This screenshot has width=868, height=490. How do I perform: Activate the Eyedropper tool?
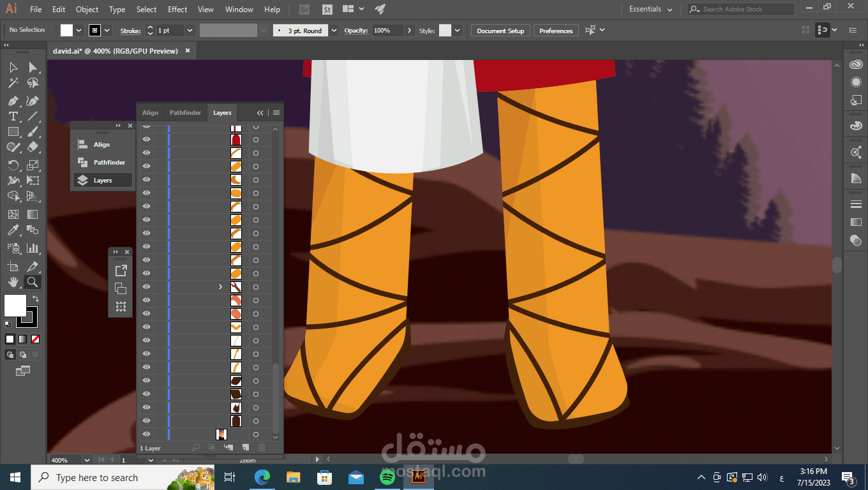(13, 230)
